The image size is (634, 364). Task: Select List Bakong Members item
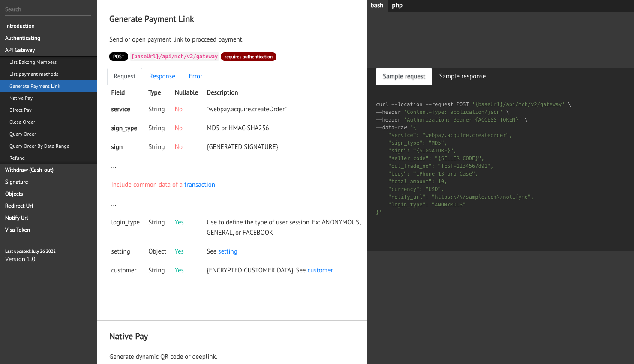click(33, 62)
